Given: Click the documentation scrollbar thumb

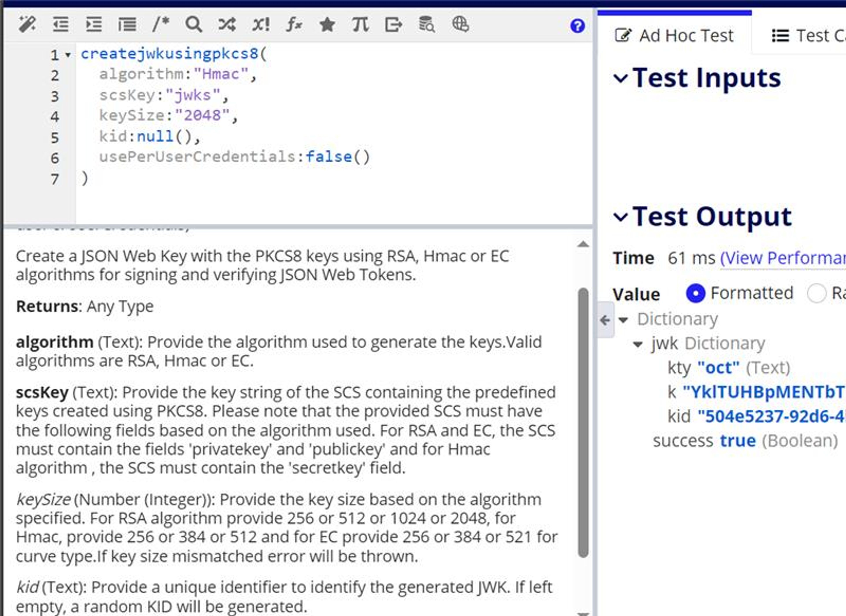Looking at the screenshot, I should point(583,422).
